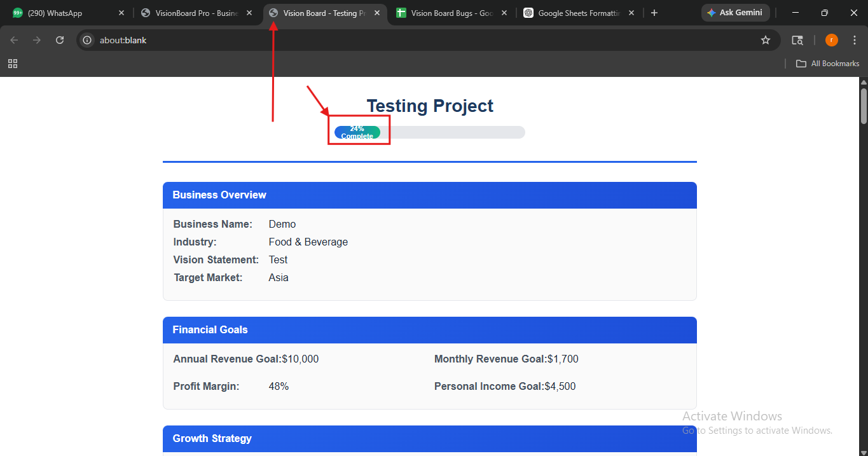Image resolution: width=868 pixels, height=456 pixels.
Task: Click the $10,000 annual revenue value
Action: [300, 359]
